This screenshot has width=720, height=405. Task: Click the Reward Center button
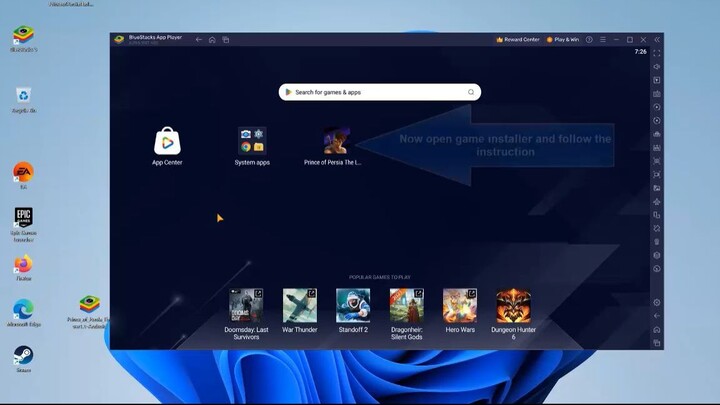pyautogui.click(x=518, y=40)
